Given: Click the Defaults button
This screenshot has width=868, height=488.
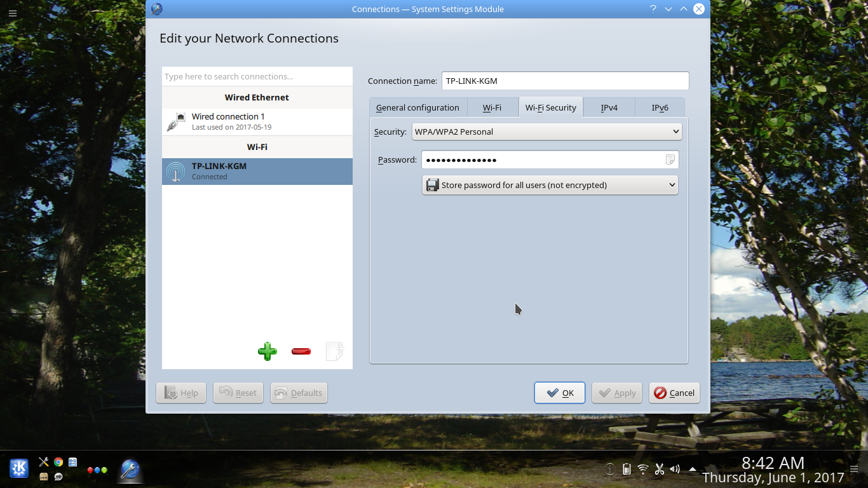Looking at the screenshot, I should 299,393.
